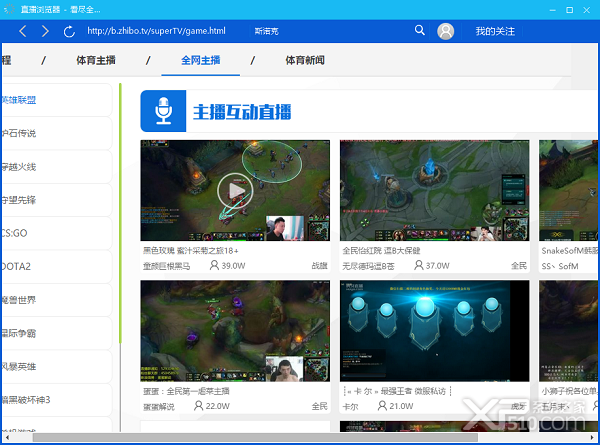Open the 黑色玫瑰 stream thumbnail
This screenshot has width=600, height=445.
point(235,191)
